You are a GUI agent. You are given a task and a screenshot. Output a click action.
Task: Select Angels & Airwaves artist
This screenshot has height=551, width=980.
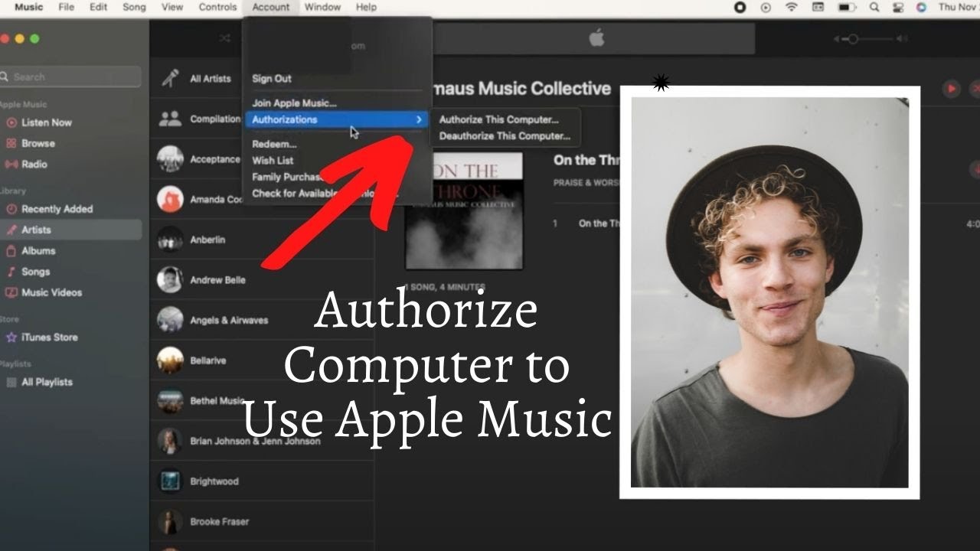262,320
